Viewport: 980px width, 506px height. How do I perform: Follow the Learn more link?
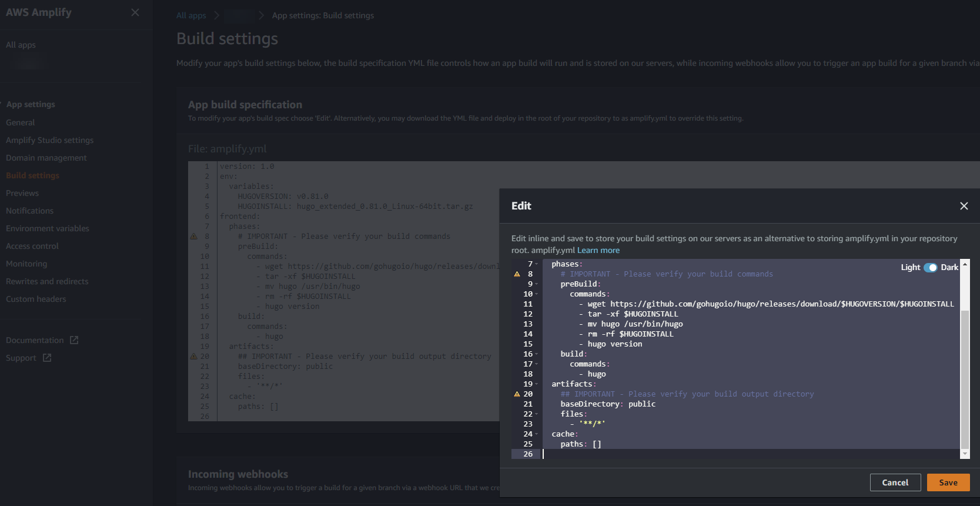[598, 250]
